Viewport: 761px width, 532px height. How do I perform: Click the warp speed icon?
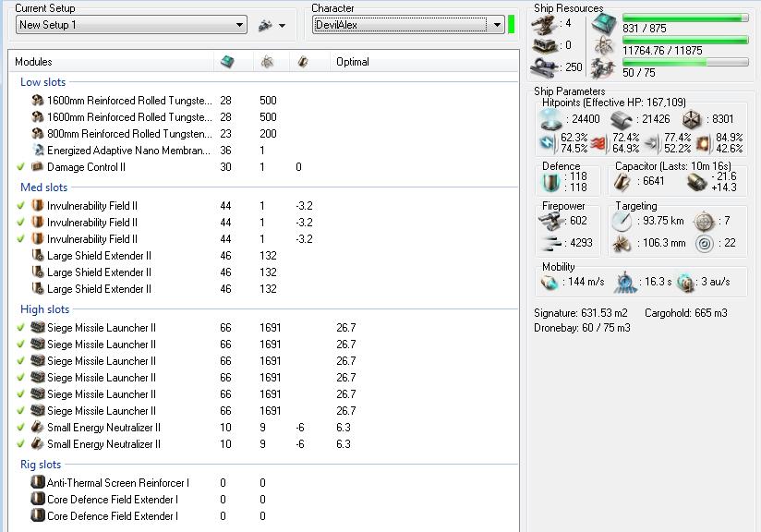[686, 282]
